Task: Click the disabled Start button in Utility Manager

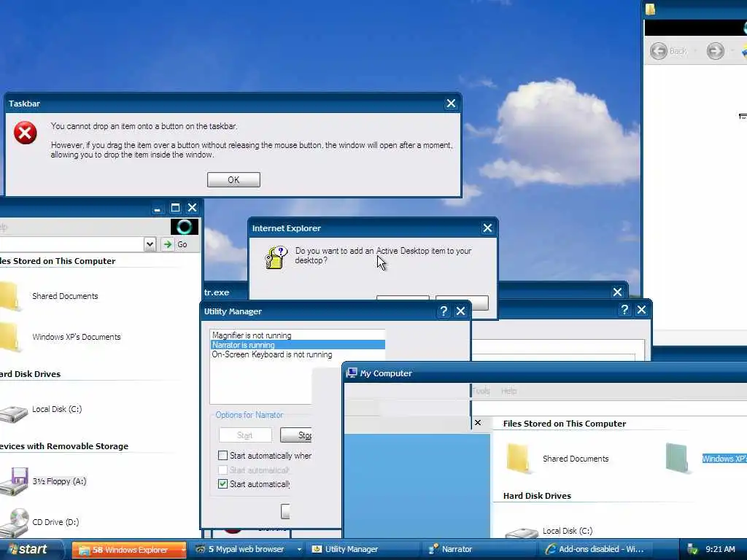Action: 245,435
